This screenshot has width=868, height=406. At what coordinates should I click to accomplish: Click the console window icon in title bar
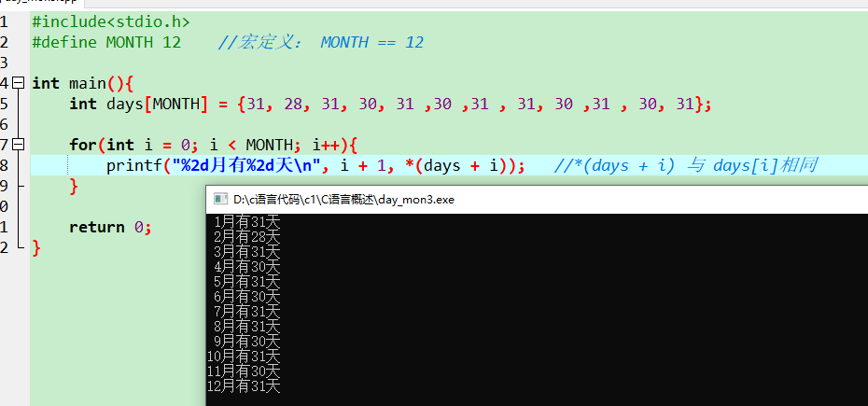[221, 200]
